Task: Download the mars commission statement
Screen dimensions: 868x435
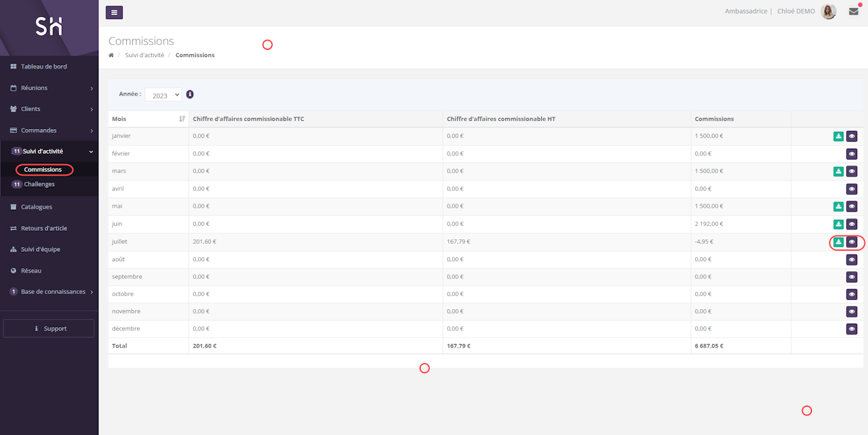Action: tap(838, 172)
